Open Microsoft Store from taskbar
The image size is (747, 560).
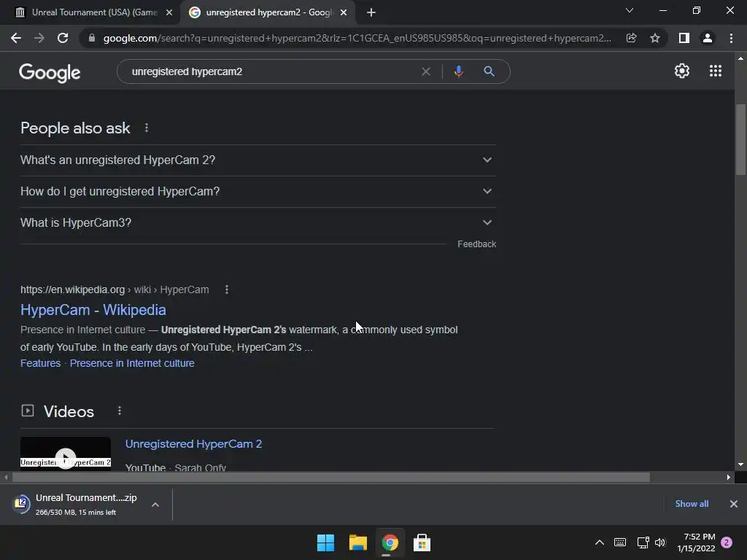422,542
